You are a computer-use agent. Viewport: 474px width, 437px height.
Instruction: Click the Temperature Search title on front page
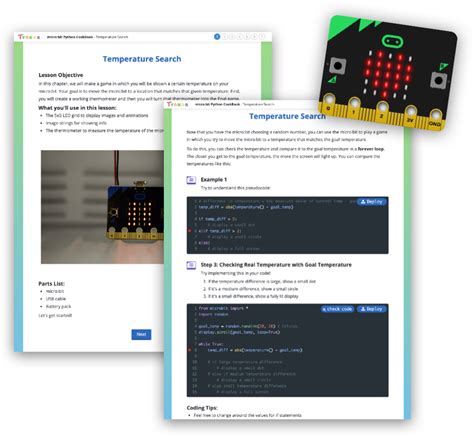click(287, 116)
